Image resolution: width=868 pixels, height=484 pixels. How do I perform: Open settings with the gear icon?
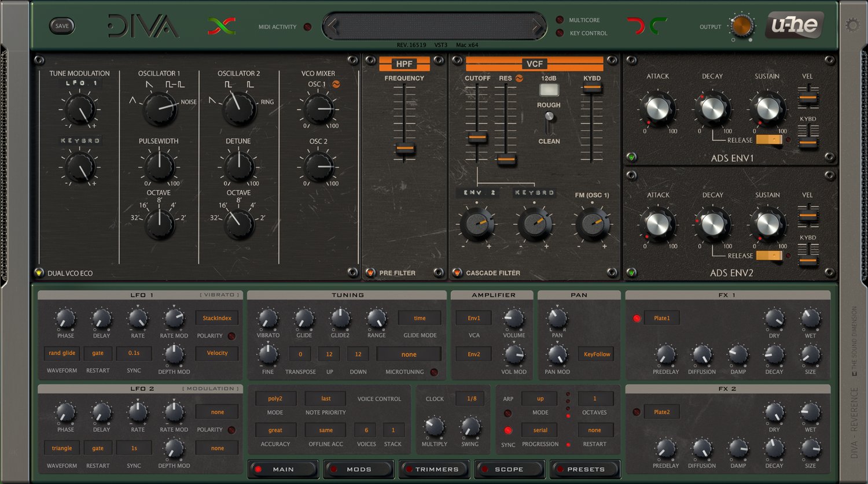click(852, 25)
